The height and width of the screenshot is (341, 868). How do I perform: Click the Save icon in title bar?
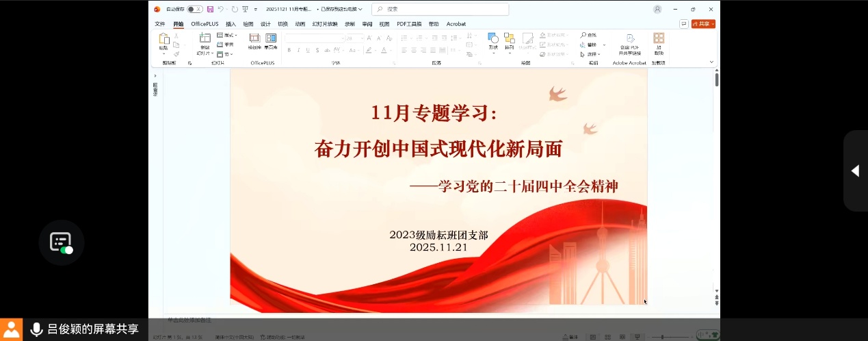(x=210, y=9)
